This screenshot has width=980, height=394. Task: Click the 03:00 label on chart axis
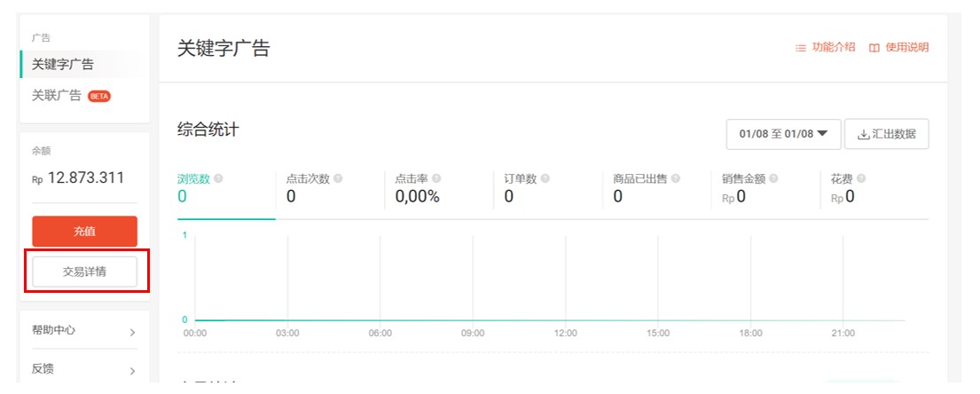287,334
